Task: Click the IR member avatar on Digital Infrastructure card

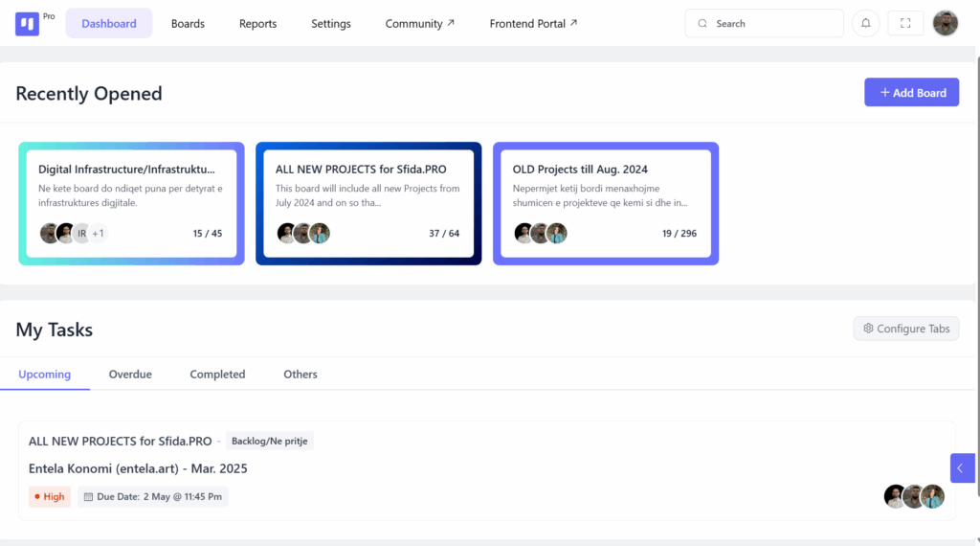Action: click(x=82, y=234)
